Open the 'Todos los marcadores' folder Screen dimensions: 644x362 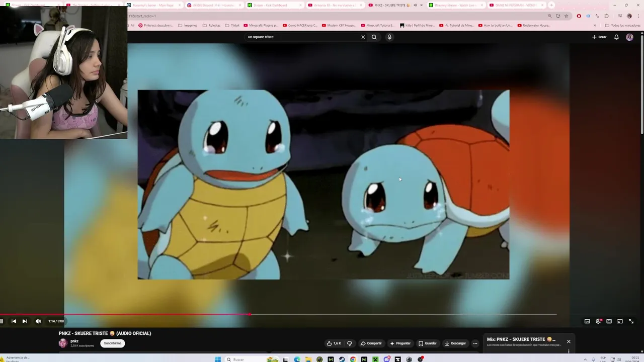tap(623, 25)
